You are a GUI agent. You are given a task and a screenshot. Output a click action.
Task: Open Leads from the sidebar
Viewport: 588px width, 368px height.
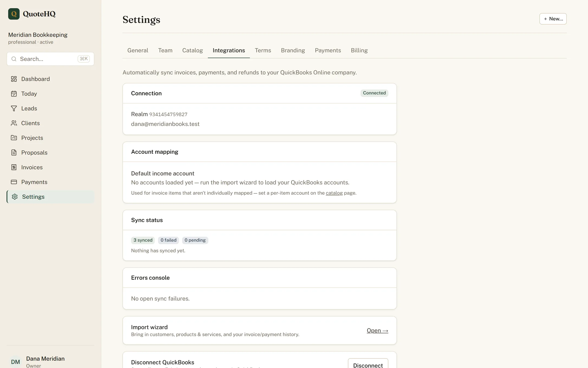pyautogui.click(x=50, y=108)
